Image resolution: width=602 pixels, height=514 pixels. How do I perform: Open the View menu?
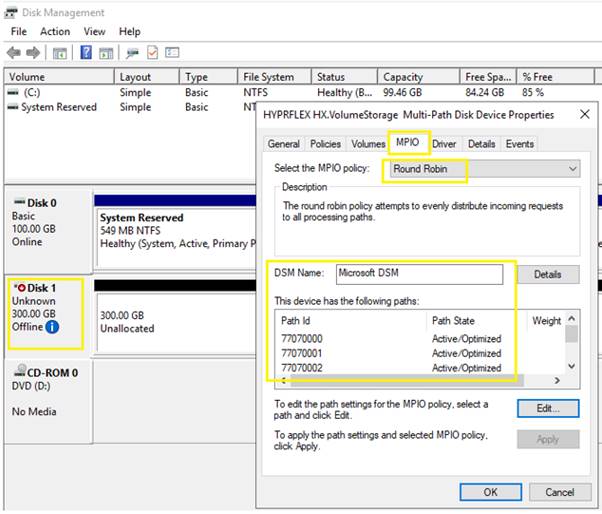94,31
